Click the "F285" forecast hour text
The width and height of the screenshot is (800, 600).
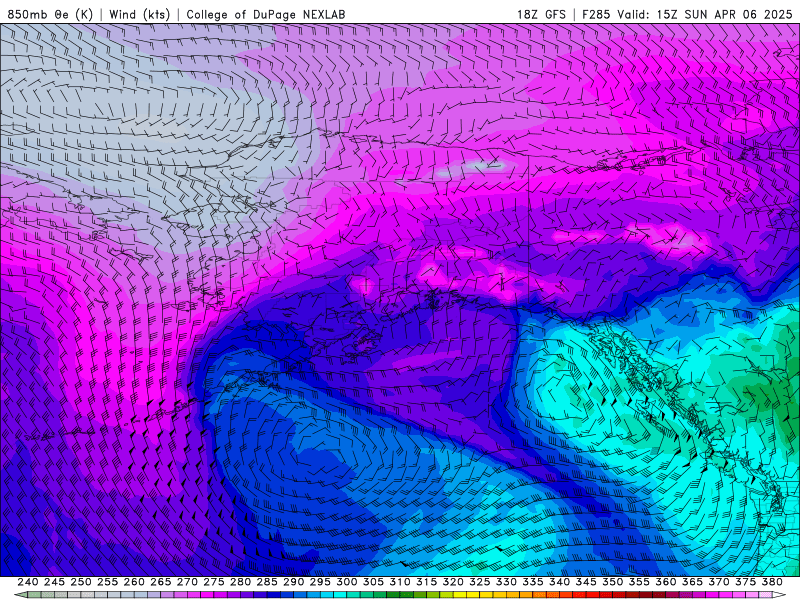(x=596, y=14)
